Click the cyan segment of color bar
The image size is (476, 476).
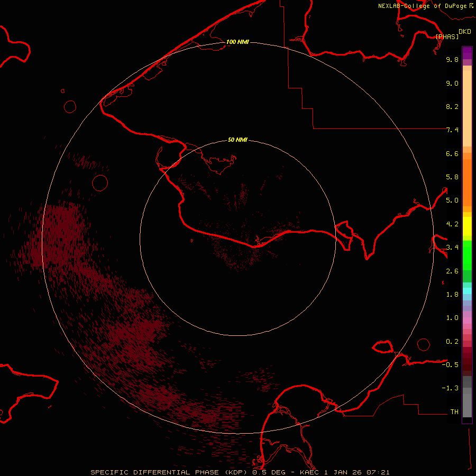pos(467,291)
